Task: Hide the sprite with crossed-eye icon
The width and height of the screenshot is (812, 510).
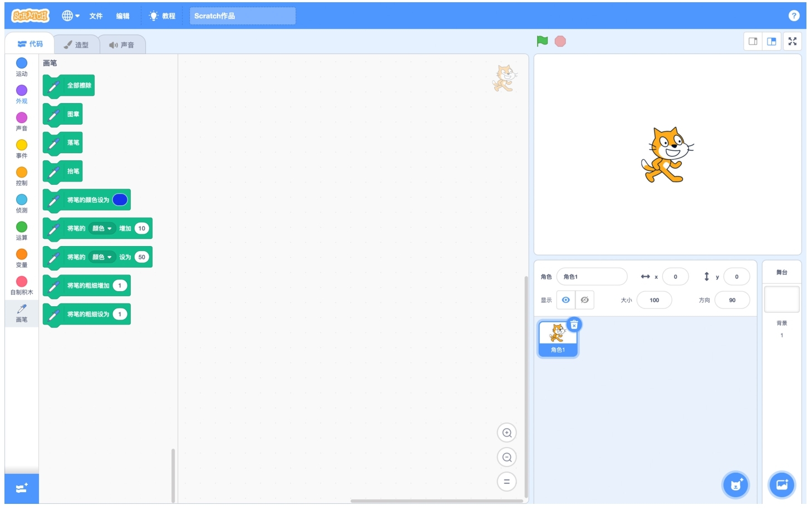Action: tap(585, 300)
